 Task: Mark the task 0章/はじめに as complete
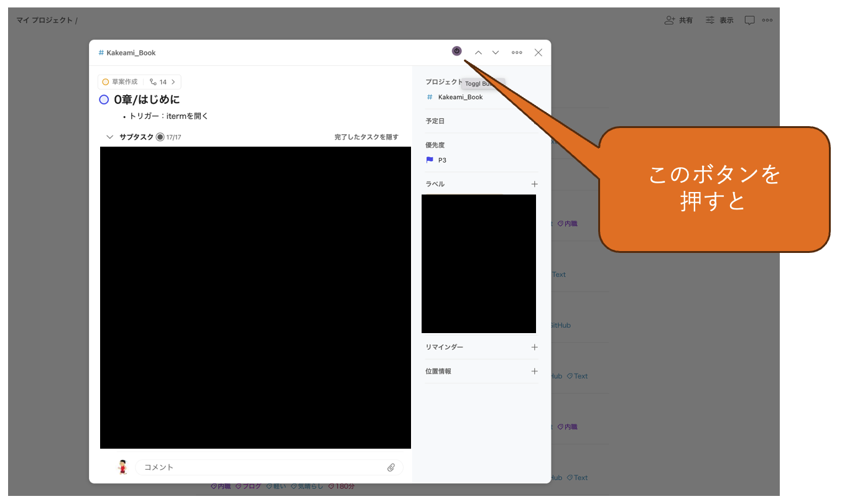pos(103,99)
